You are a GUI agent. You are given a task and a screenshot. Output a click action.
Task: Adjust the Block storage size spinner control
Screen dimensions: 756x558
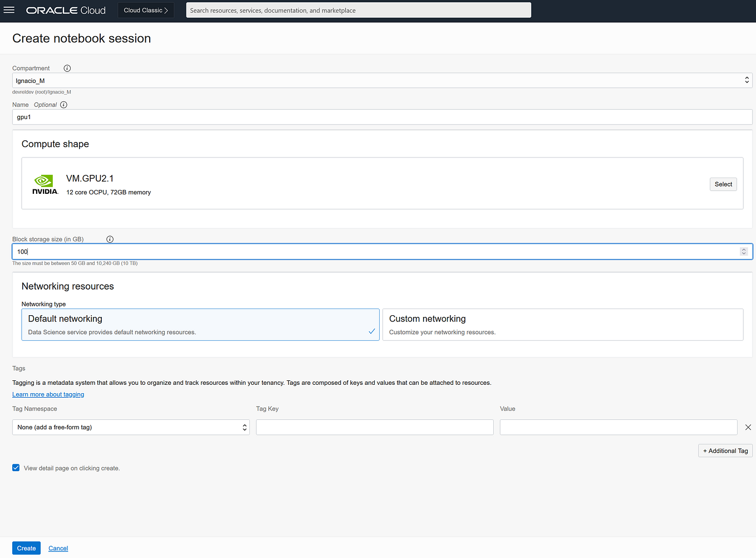coord(744,251)
